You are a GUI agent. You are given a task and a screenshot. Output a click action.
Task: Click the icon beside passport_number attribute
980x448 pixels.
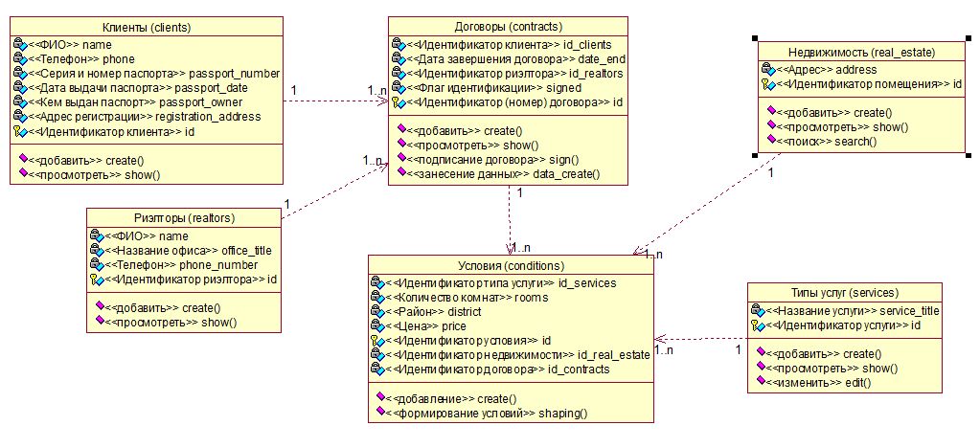click(x=19, y=74)
